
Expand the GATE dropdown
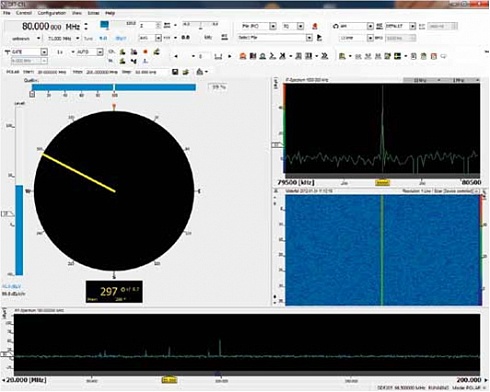44,52
